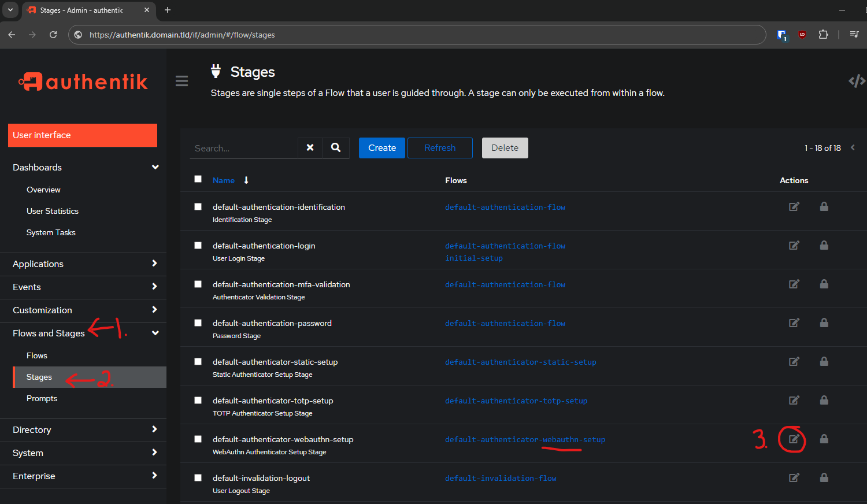The height and width of the screenshot is (504, 867).
Task: Open permissions lock for default-invalidation-logout
Action: click(x=824, y=477)
